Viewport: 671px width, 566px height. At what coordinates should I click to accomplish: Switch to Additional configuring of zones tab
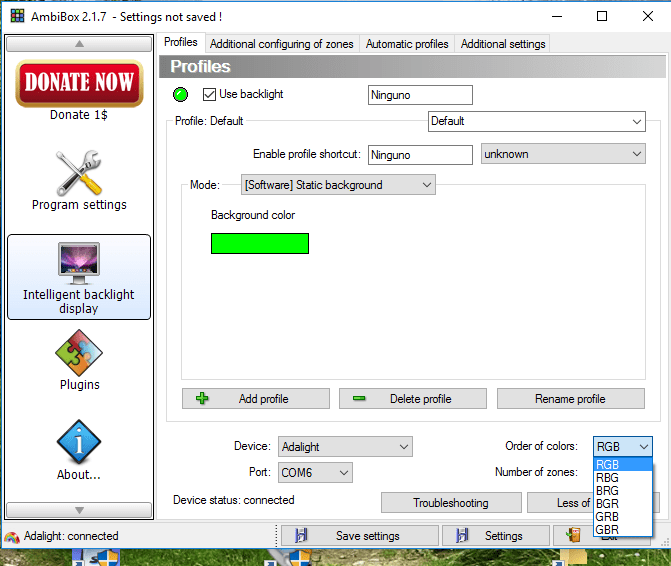pyautogui.click(x=282, y=44)
